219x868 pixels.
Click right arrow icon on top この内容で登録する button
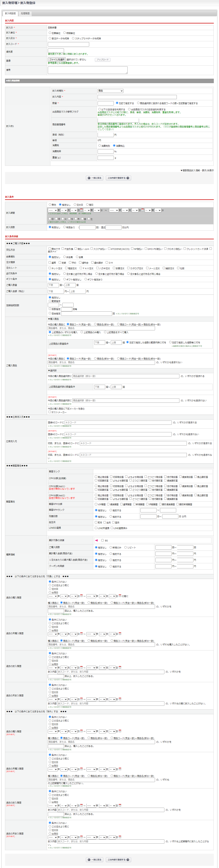tap(128, 178)
